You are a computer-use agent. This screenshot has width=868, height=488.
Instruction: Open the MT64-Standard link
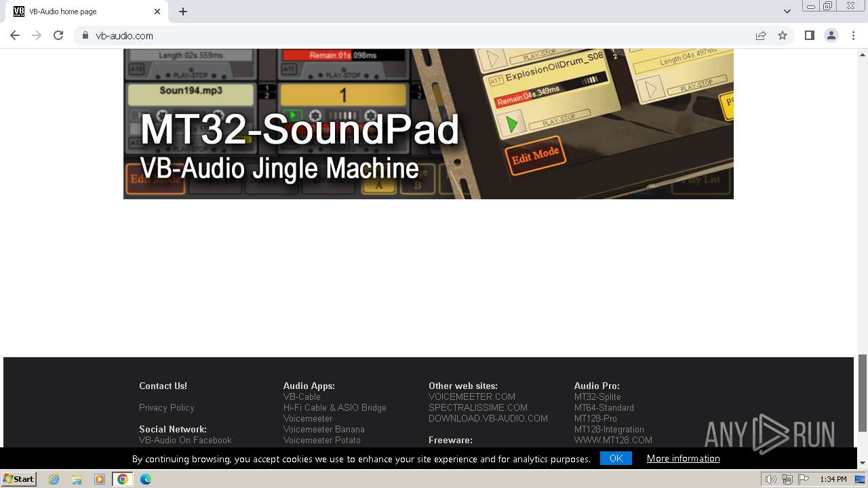[x=604, y=407]
